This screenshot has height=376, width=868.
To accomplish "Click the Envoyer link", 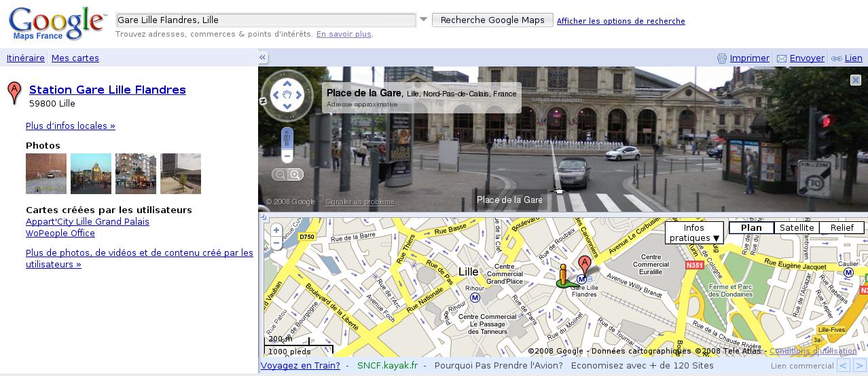I will coord(807,58).
